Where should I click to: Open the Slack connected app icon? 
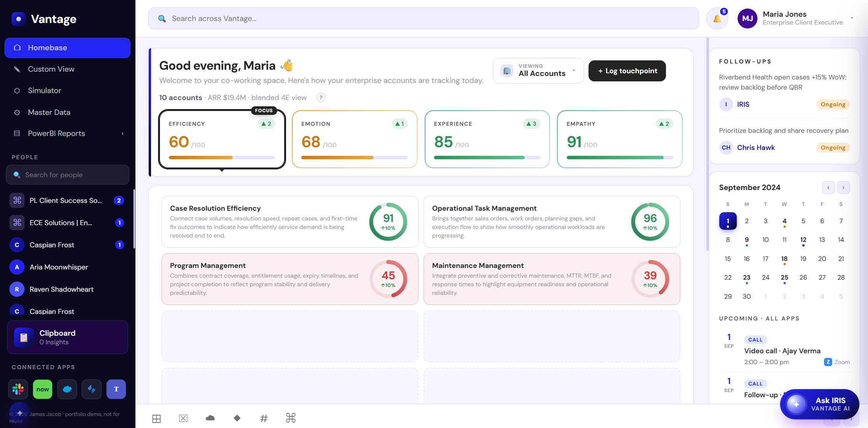pos(18,389)
